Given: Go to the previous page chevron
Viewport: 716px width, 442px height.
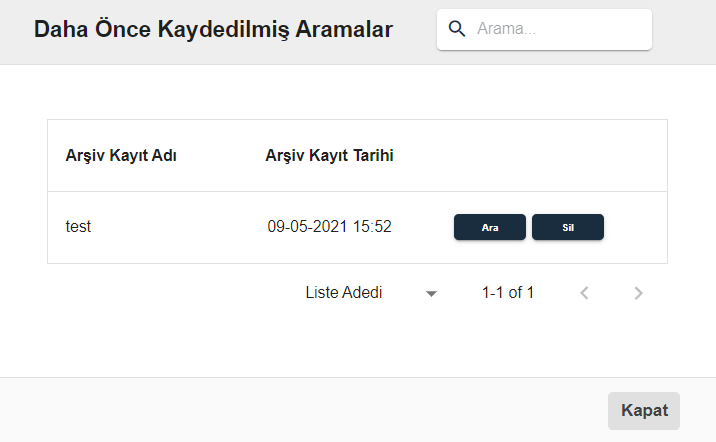Looking at the screenshot, I should [584, 293].
